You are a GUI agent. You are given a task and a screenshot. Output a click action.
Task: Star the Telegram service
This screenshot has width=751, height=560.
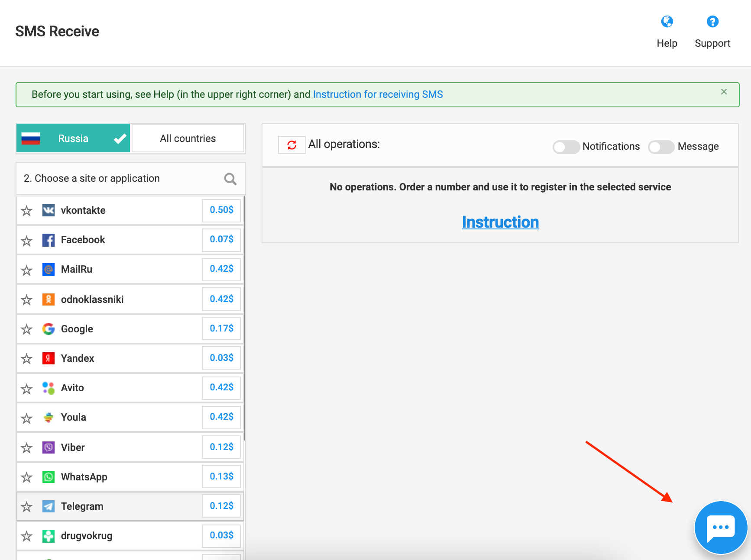click(27, 507)
